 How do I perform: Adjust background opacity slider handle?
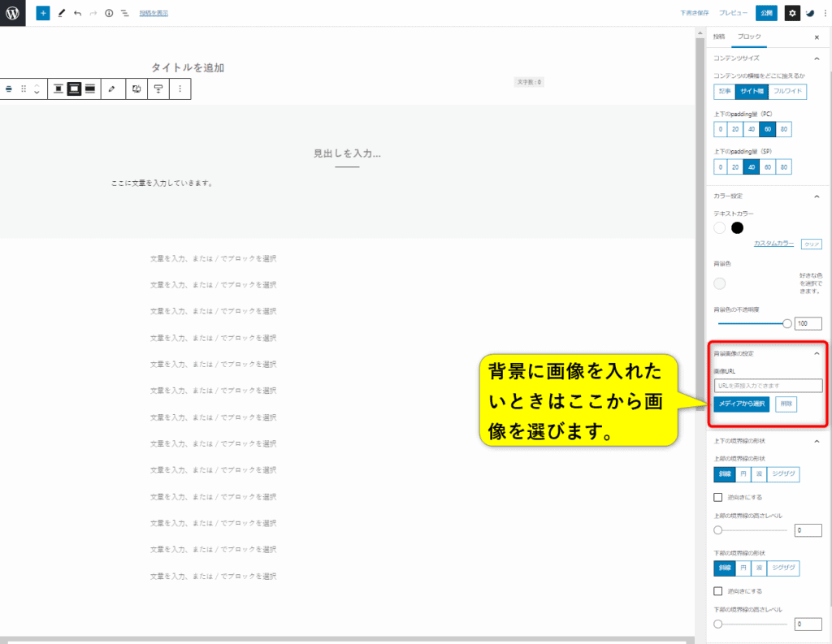pos(786,323)
